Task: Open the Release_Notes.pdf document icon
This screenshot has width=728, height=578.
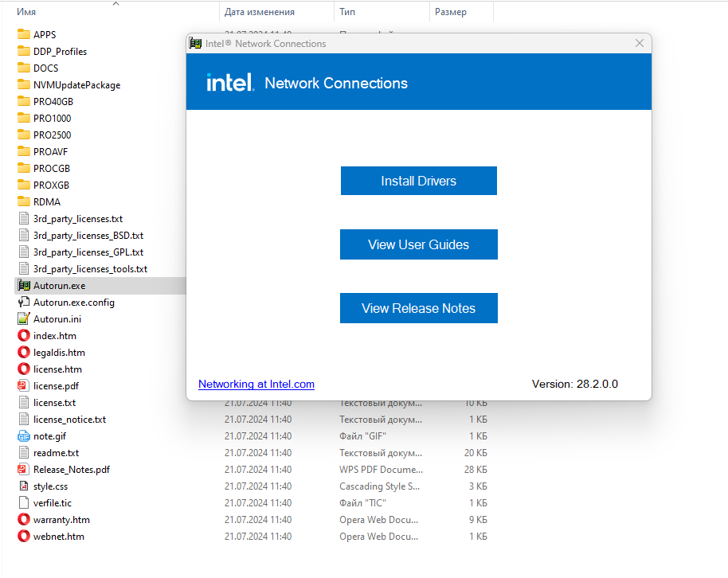Action: 23,469
